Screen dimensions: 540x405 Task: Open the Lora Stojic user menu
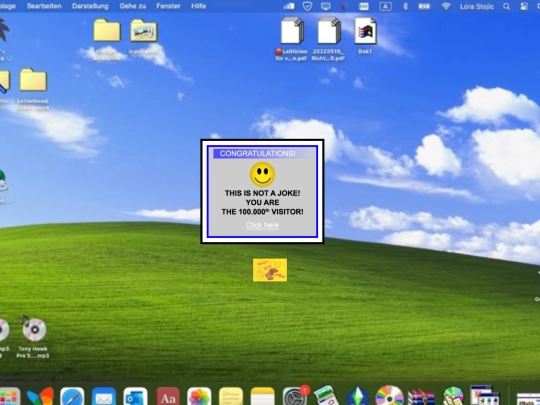477,7
